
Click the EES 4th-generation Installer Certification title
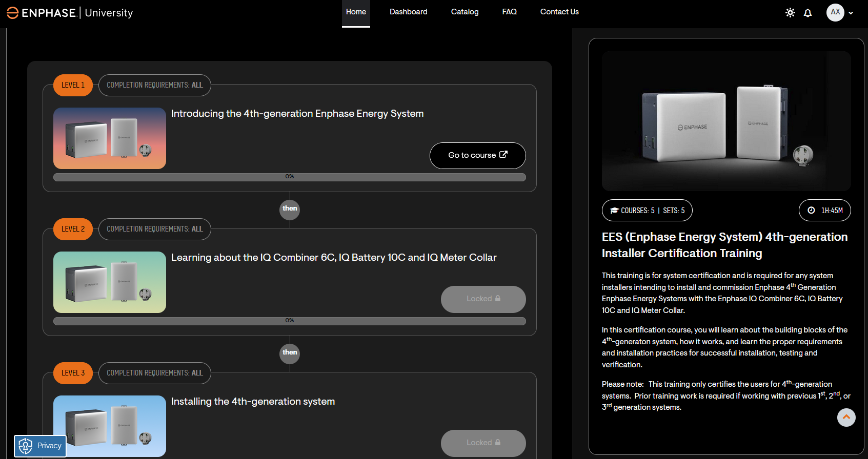[724, 245]
